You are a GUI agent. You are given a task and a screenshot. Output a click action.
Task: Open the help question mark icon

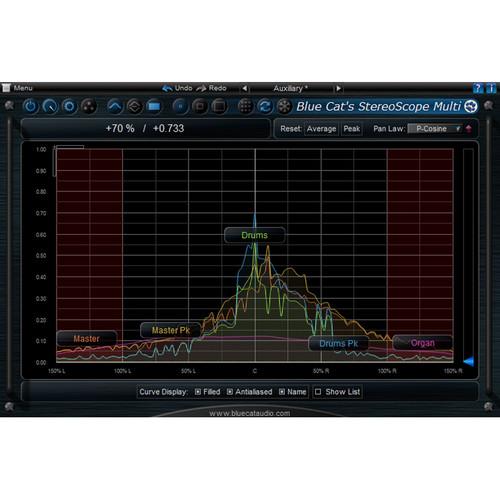478,88
